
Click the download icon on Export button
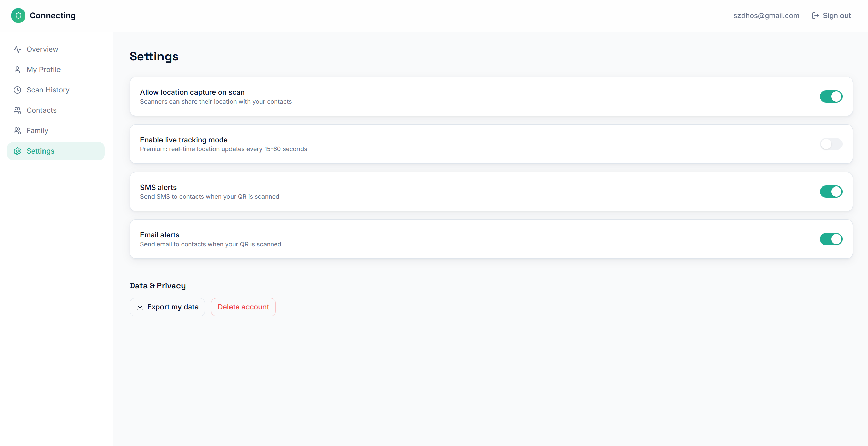tap(140, 307)
